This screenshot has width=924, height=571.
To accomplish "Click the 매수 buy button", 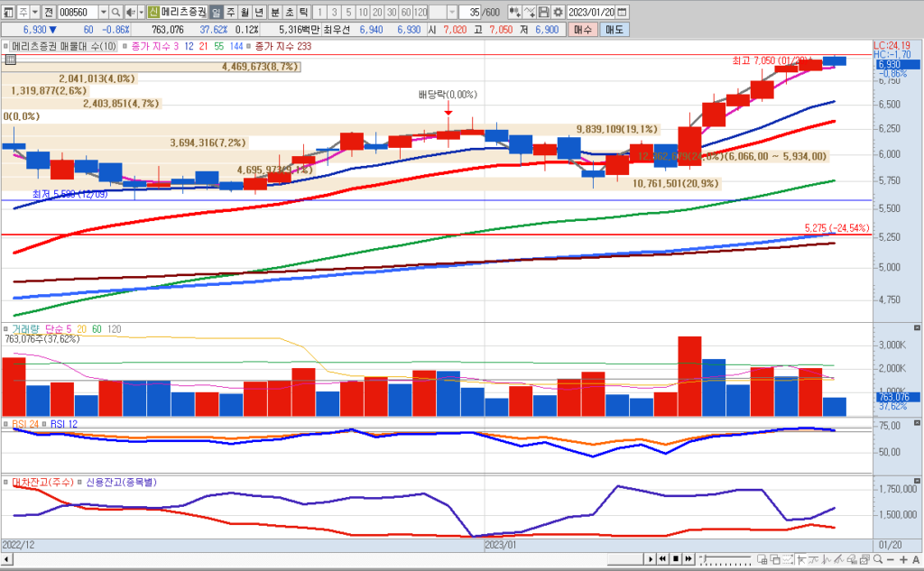I will coord(582,30).
